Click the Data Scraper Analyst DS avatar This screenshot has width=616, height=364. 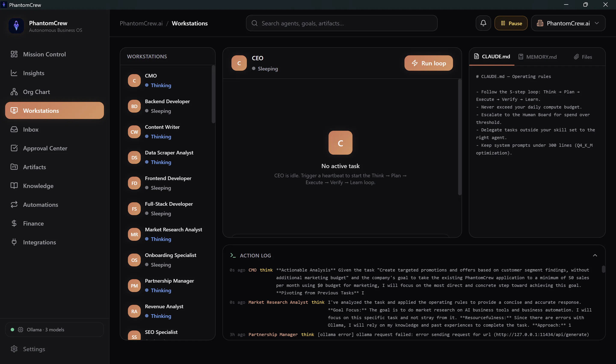(134, 157)
